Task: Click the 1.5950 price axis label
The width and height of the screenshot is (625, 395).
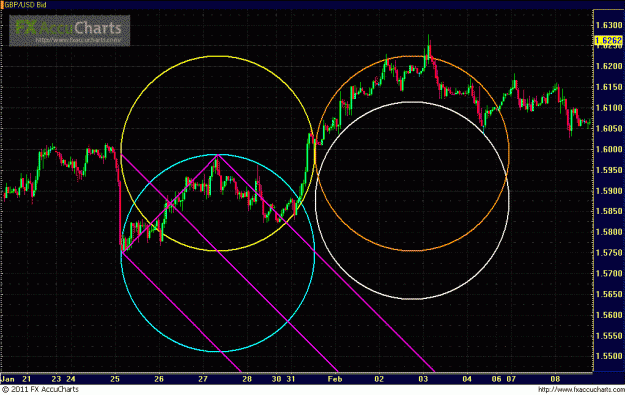Action: pos(609,170)
